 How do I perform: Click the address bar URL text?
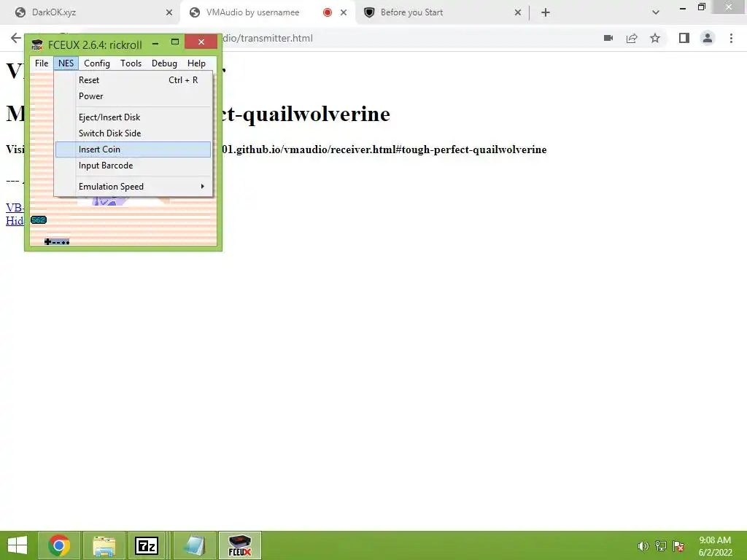click(268, 38)
